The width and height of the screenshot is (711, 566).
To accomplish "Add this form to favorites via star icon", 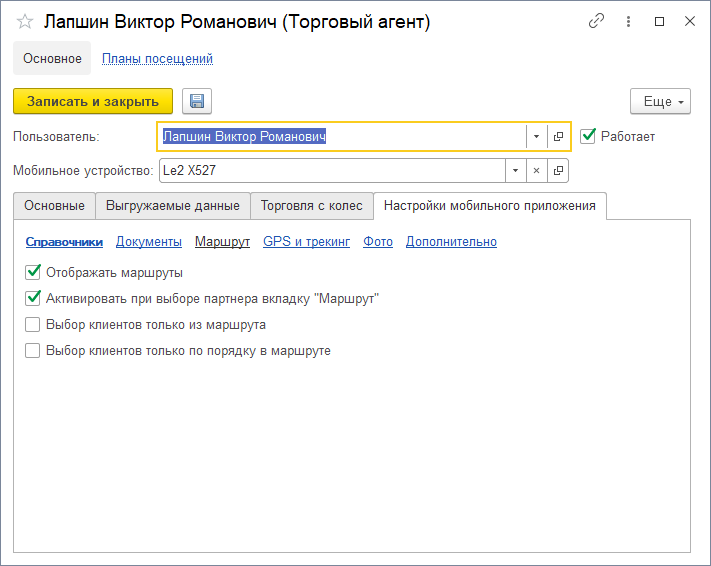I will [x=25, y=21].
